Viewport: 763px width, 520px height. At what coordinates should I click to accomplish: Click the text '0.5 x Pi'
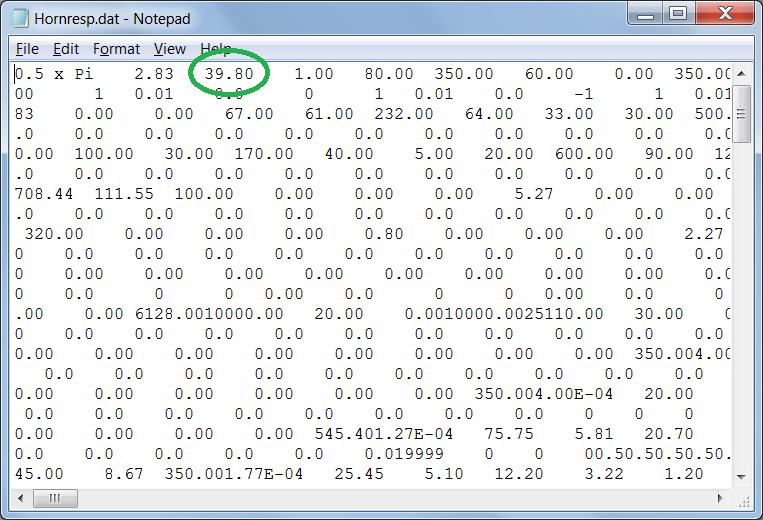(54, 74)
